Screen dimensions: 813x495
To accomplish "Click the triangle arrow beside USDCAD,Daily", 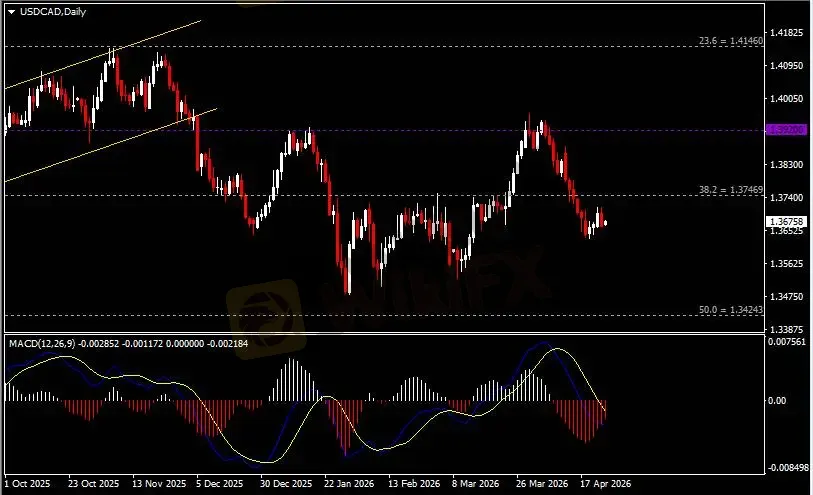I will tap(11, 12).
